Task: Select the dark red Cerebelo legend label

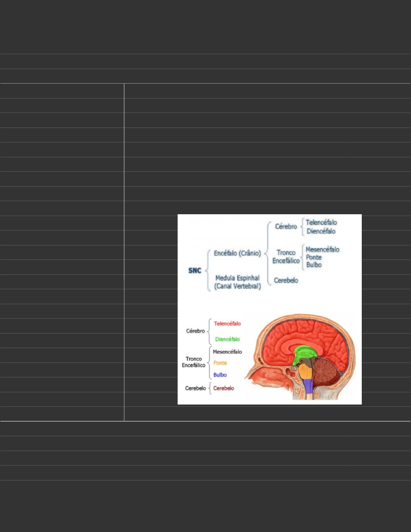Action: (224, 388)
